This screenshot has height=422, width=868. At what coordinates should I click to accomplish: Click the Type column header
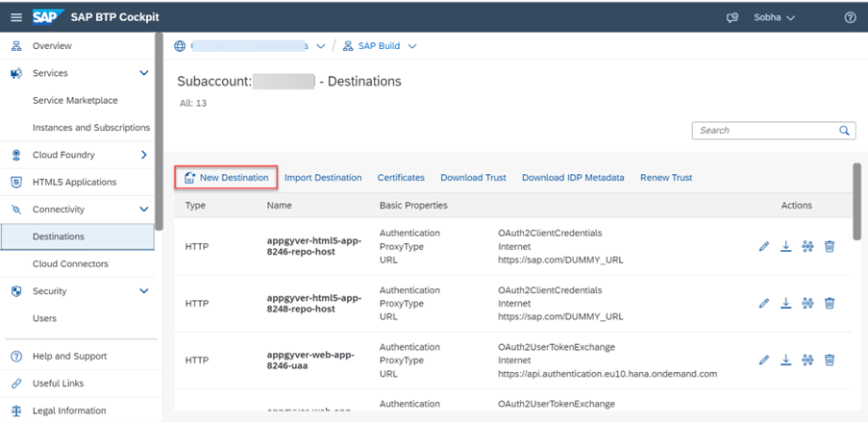click(x=195, y=206)
